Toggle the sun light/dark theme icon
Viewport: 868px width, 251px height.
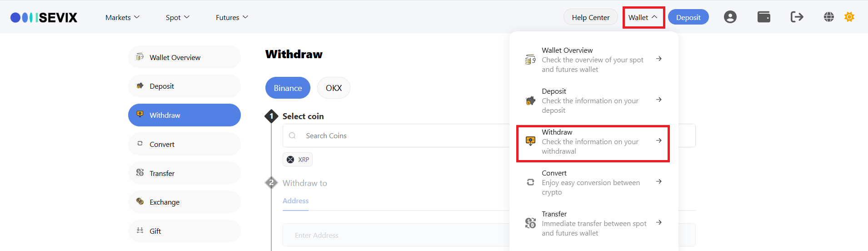click(x=849, y=17)
